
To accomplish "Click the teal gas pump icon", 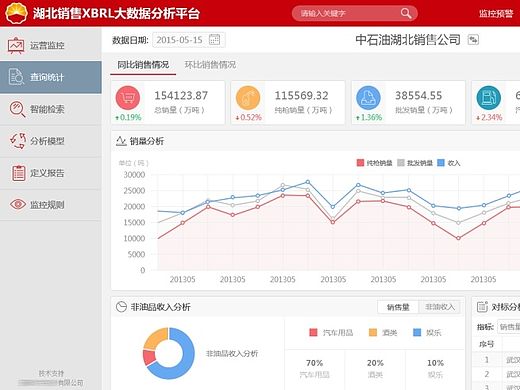I will coord(489,98).
